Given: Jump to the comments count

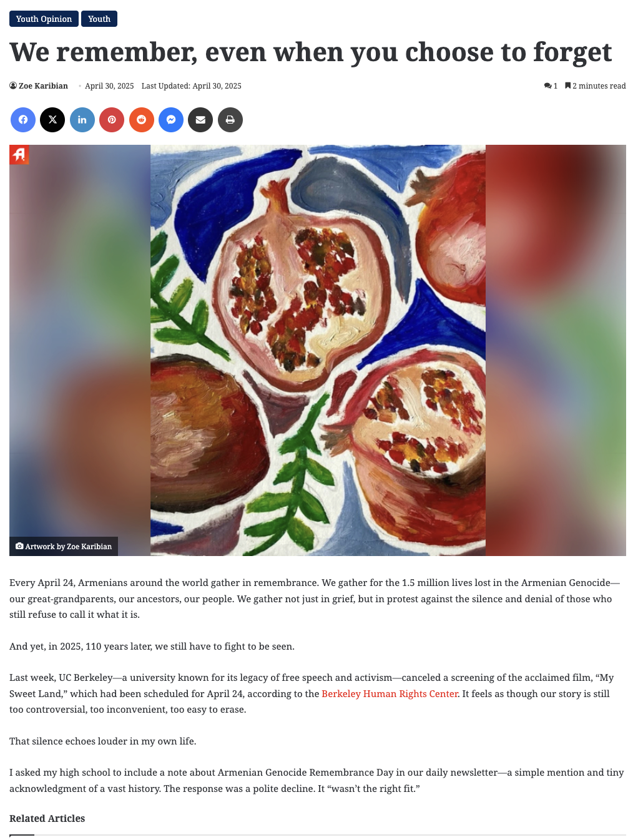Looking at the screenshot, I should [x=551, y=86].
